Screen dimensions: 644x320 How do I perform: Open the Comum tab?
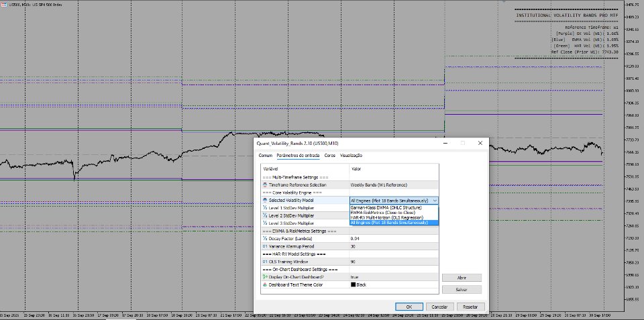pos(266,155)
